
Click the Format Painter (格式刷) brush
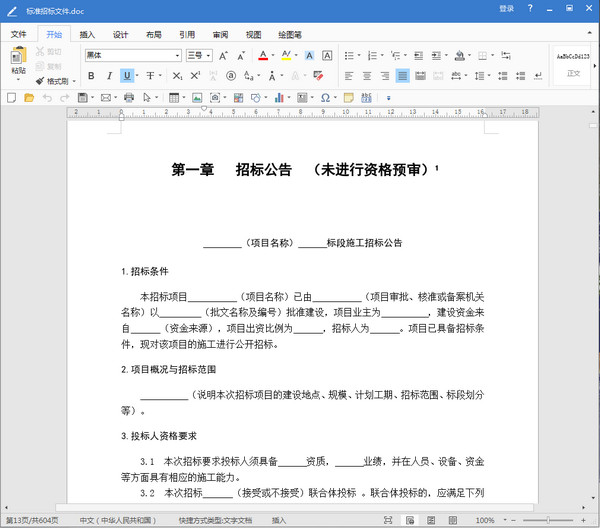pyautogui.click(x=41, y=81)
